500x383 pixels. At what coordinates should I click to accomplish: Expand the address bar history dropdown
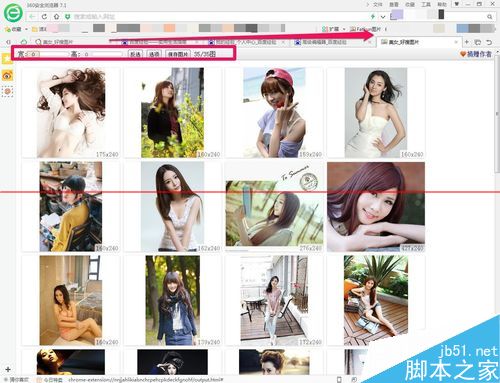click(x=383, y=17)
